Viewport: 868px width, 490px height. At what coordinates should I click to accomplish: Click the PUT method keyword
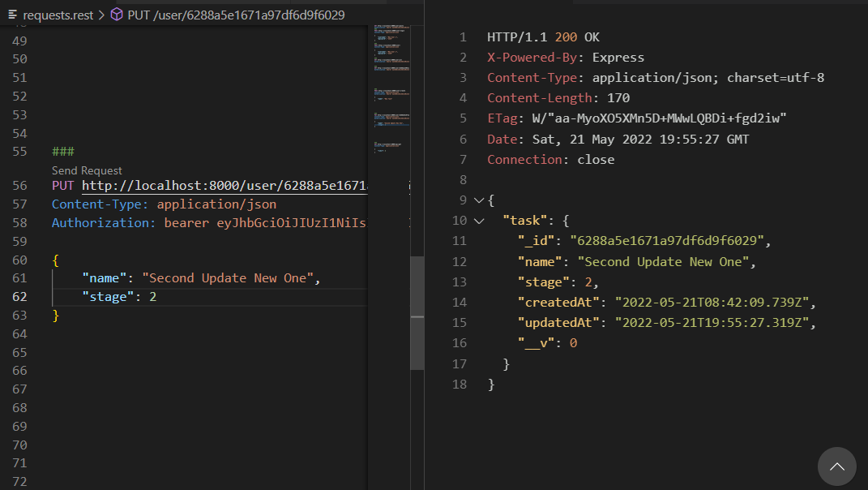click(63, 186)
